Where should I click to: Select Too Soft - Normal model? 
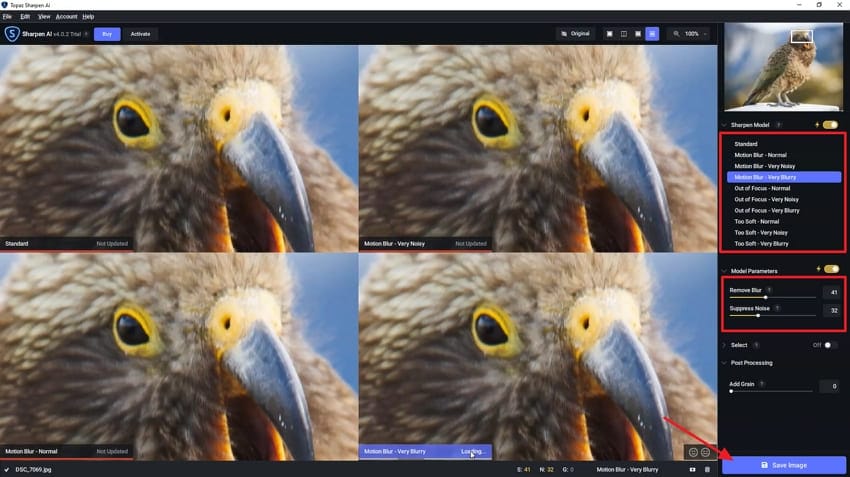pos(784,222)
